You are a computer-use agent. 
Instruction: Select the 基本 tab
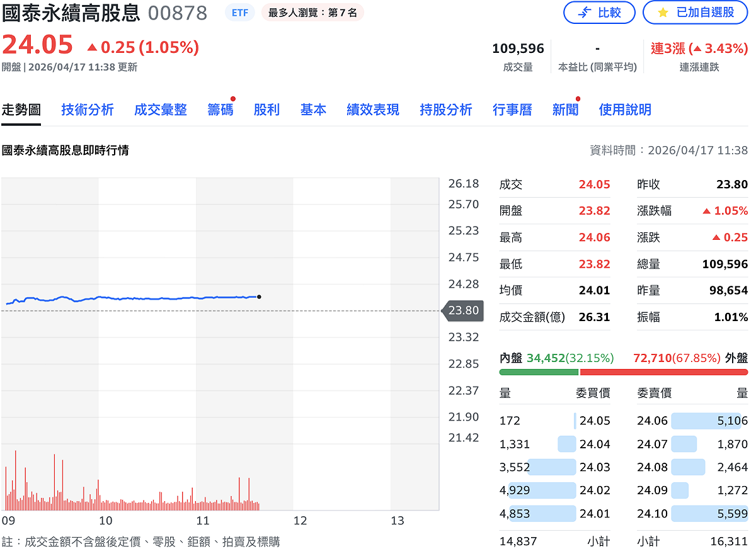(313, 110)
